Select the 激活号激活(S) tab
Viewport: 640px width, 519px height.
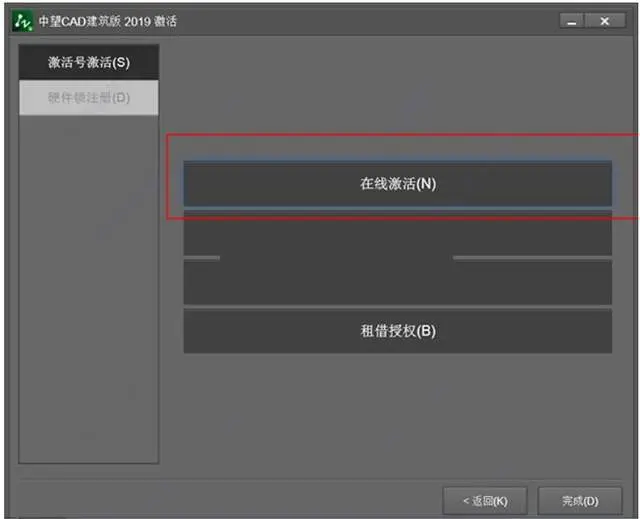coord(89,62)
